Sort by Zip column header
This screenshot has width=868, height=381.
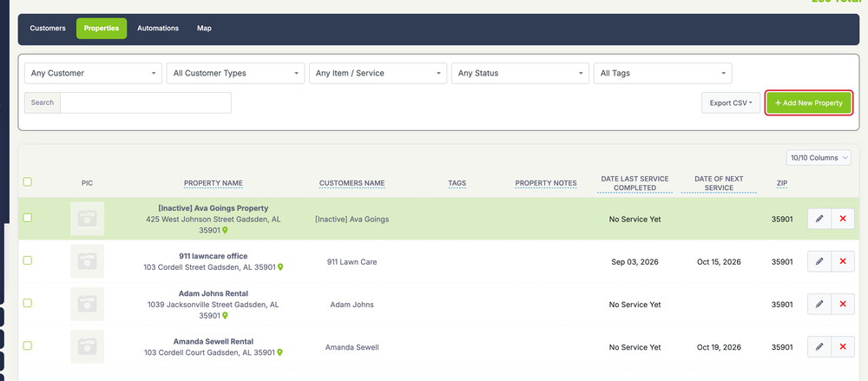pyautogui.click(x=782, y=183)
